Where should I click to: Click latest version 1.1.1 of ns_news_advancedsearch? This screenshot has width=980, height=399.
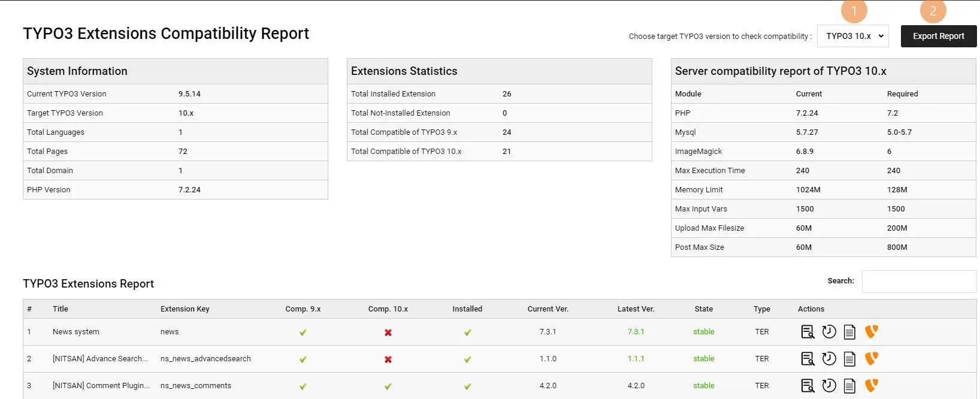point(636,359)
